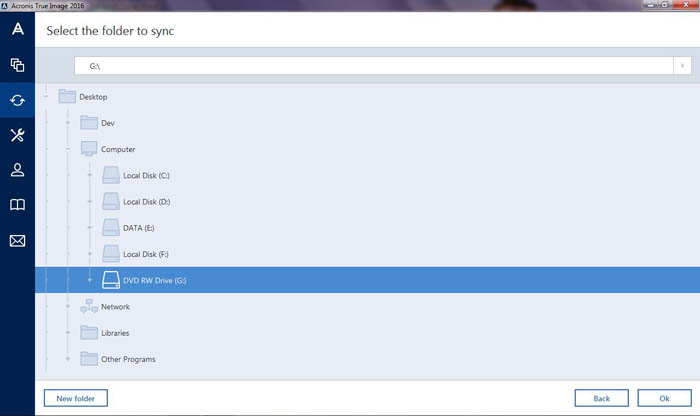Click the Libraries folder icon
Image resolution: width=700 pixels, height=416 pixels.
pyautogui.click(x=89, y=333)
